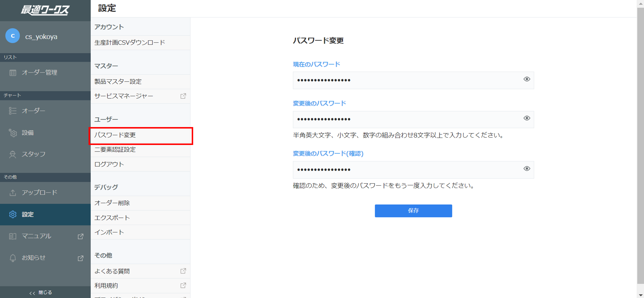Open the オーダー chart menu item
The image size is (644, 298).
pos(45,111)
